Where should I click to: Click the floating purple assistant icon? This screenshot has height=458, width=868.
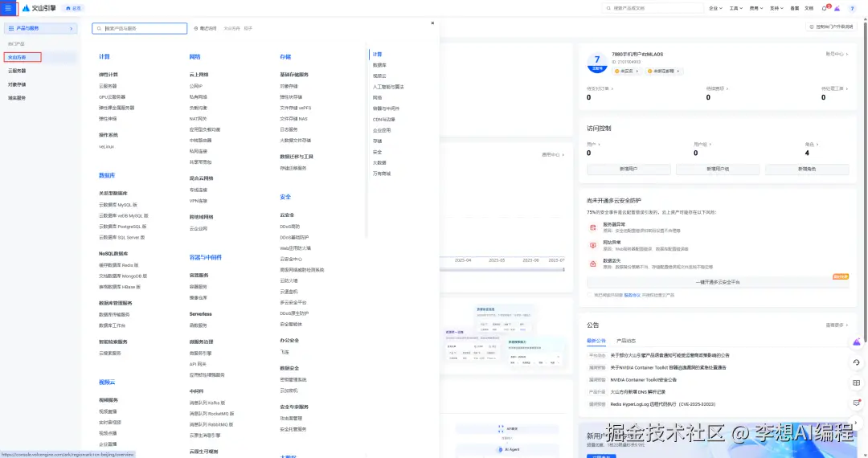(x=857, y=342)
